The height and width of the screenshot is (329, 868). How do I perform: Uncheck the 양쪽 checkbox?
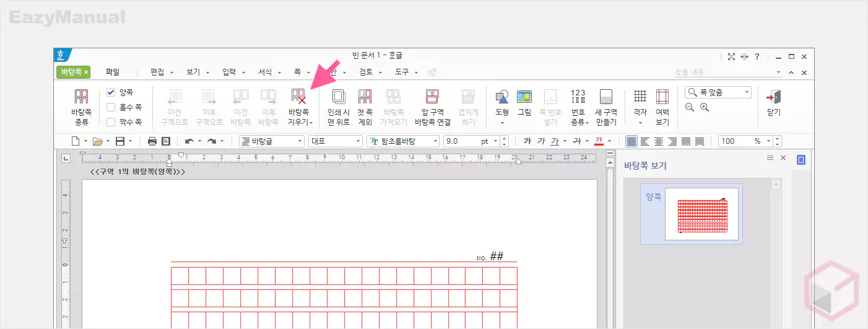coord(111,92)
